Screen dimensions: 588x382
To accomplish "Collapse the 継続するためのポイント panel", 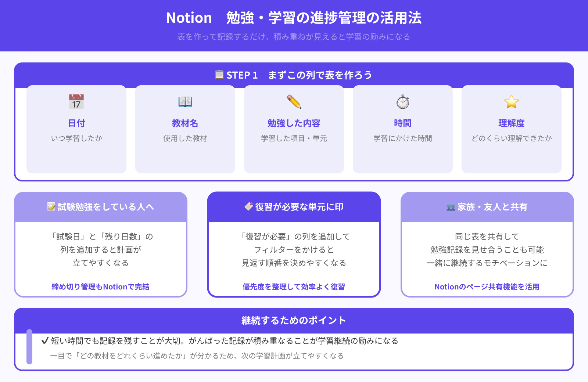I will pyautogui.click(x=294, y=320).
